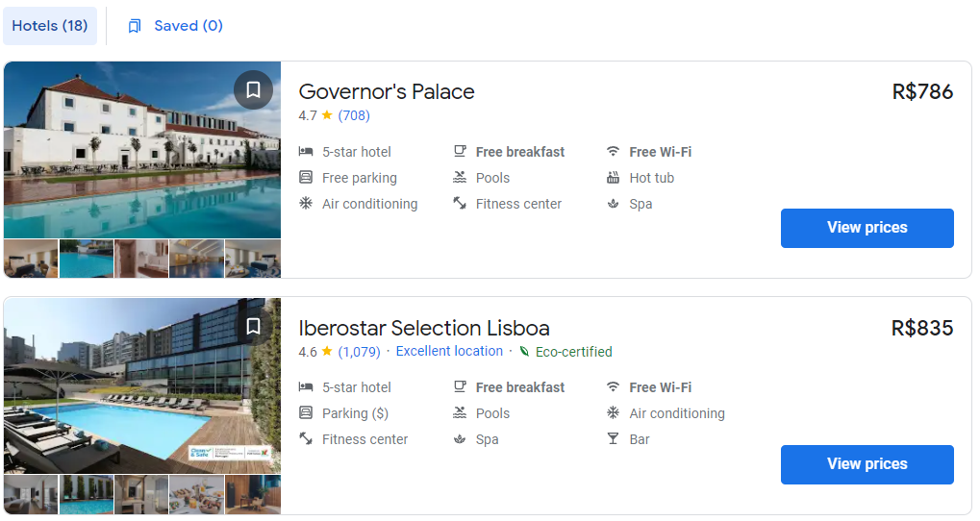
Task: Select the Hotels (18) tab
Action: pyautogui.click(x=50, y=26)
